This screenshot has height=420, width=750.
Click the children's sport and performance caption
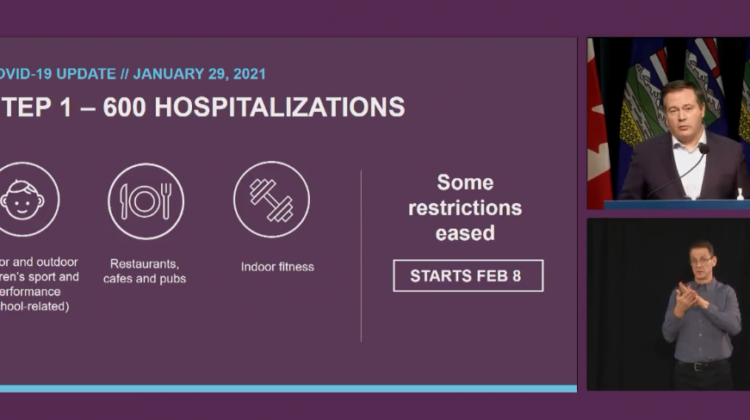click(x=39, y=284)
